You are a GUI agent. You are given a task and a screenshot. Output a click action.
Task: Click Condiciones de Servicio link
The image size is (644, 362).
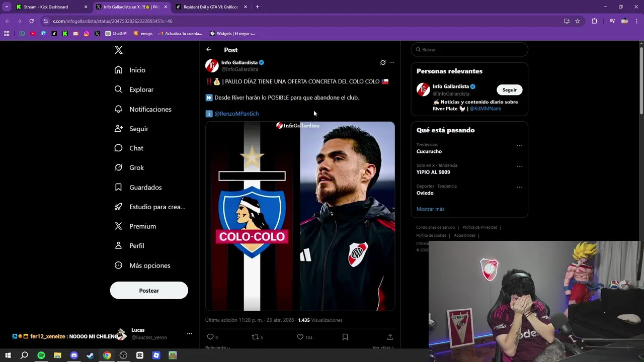[x=435, y=227]
